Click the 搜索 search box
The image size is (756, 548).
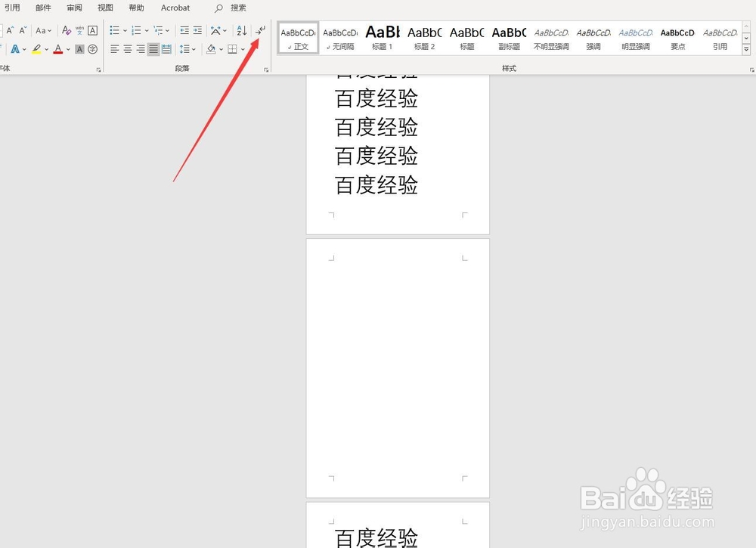point(231,8)
